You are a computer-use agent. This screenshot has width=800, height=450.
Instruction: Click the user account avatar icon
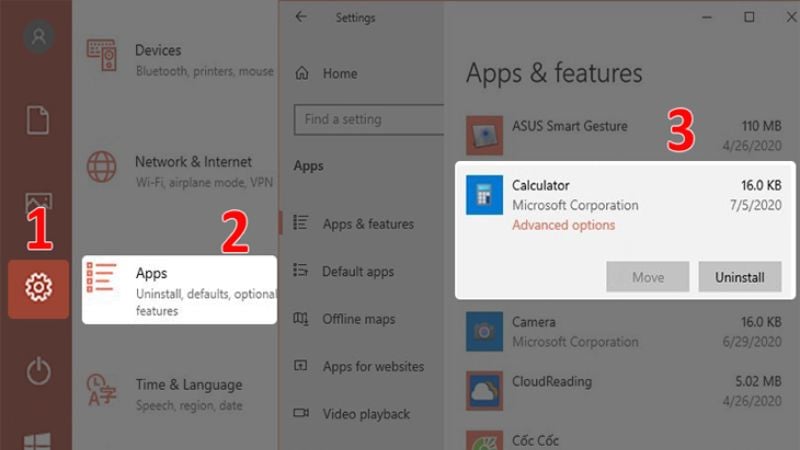pos(38,36)
